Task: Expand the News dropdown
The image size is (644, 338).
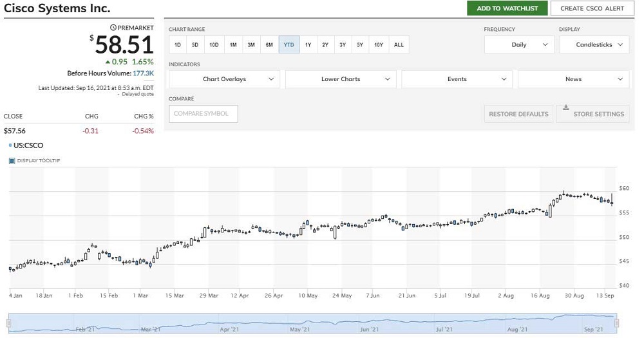Action: (x=573, y=79)
